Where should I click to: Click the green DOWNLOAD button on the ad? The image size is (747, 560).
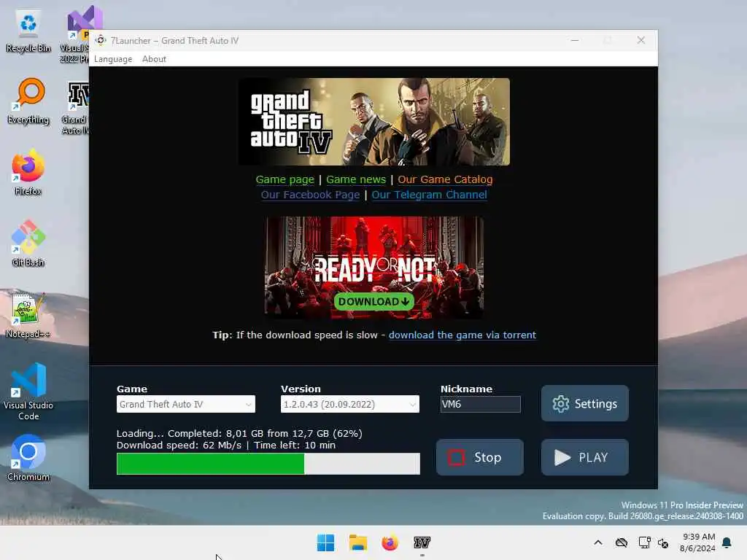tap(374, 301)
